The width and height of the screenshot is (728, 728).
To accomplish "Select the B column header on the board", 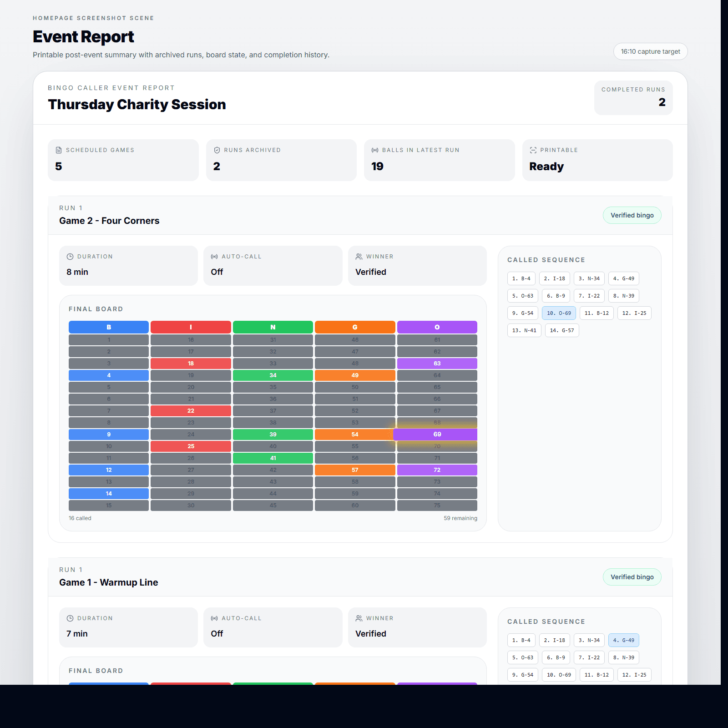I will pyautogui.click(x=108, y=327).
